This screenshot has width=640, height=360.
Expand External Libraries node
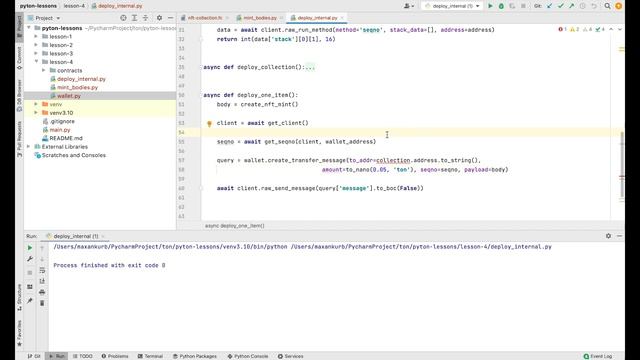click(29, 147)
